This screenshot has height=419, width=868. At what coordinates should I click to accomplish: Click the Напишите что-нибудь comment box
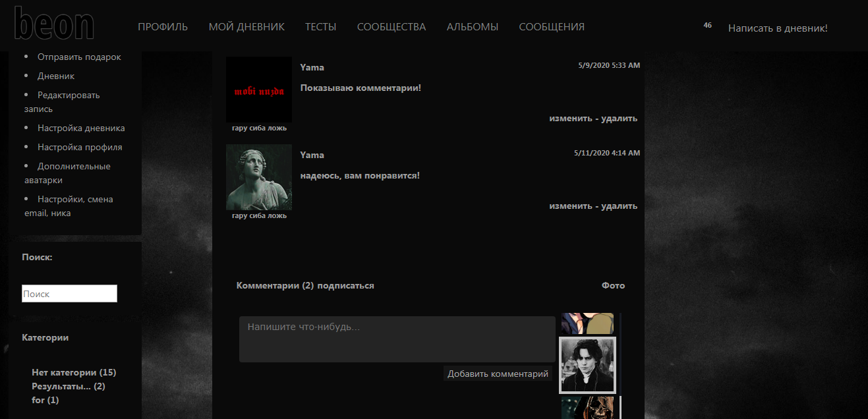(397, 339)
